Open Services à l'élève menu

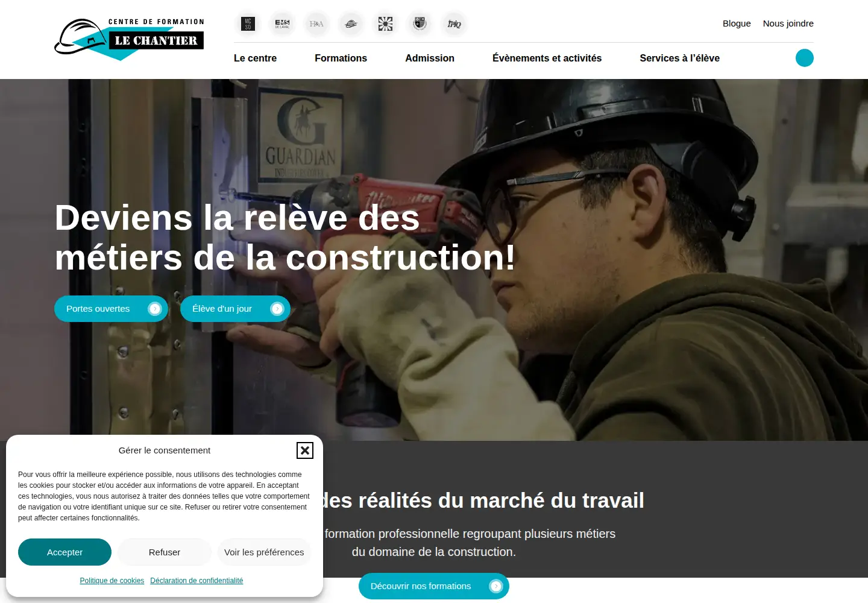pos(679,58)
